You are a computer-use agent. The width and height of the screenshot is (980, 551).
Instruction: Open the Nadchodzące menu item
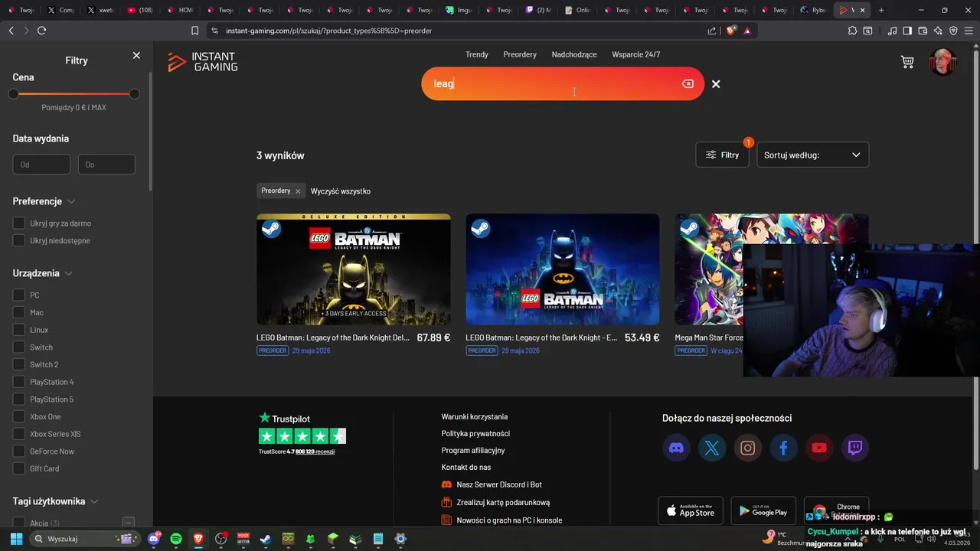tap(574, 54)
